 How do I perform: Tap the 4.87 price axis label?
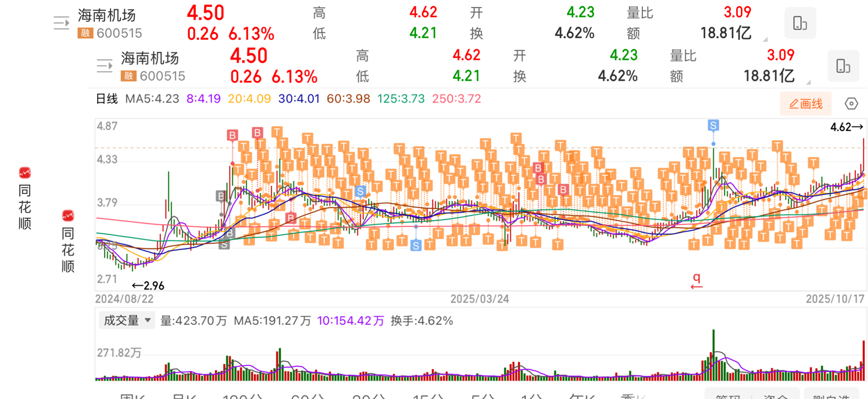(106, 126)
